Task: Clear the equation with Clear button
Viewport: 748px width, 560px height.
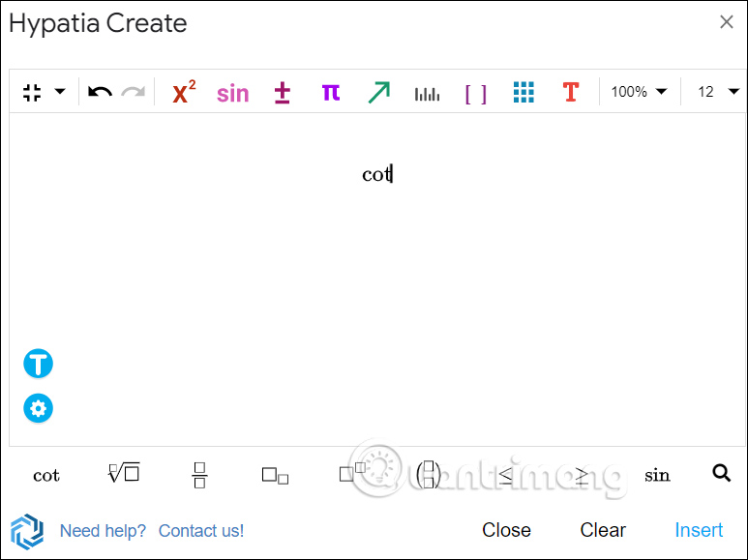Action: [603, 530]
